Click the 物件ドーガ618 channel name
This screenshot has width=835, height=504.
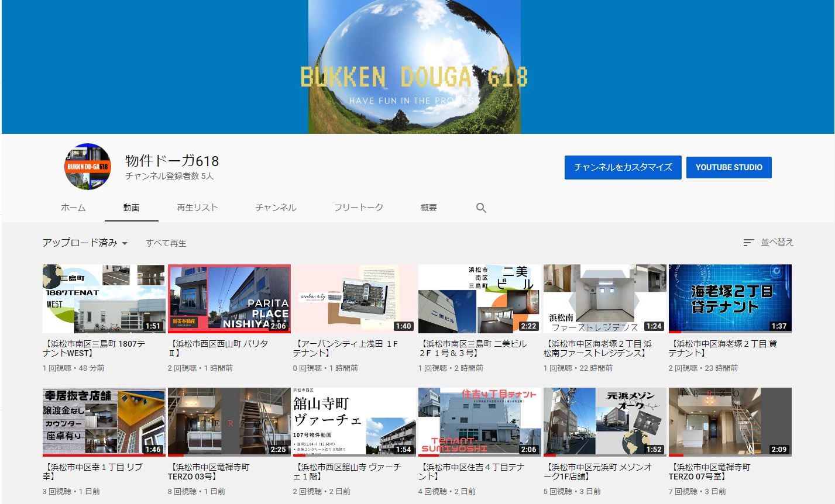click(x=172, y=161)
